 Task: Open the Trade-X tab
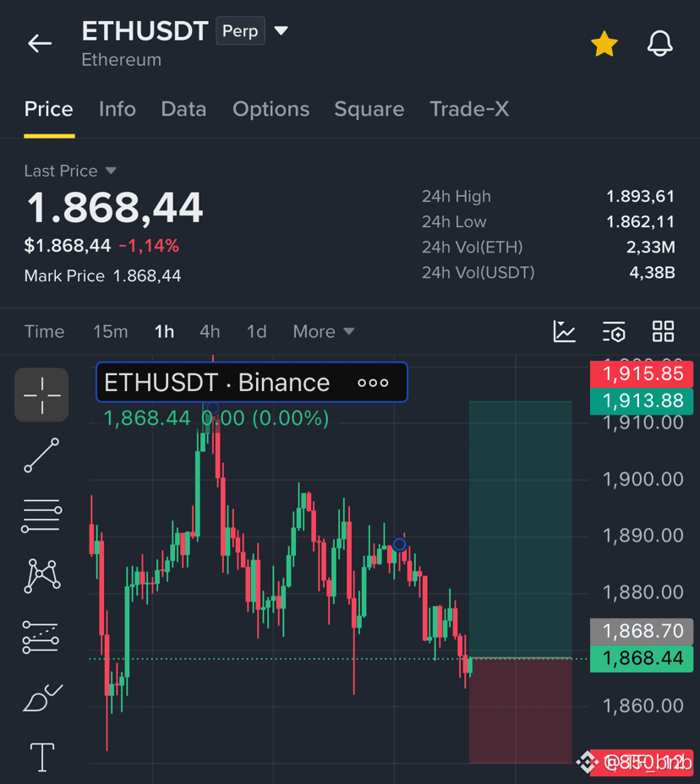(x=469, y=109)
